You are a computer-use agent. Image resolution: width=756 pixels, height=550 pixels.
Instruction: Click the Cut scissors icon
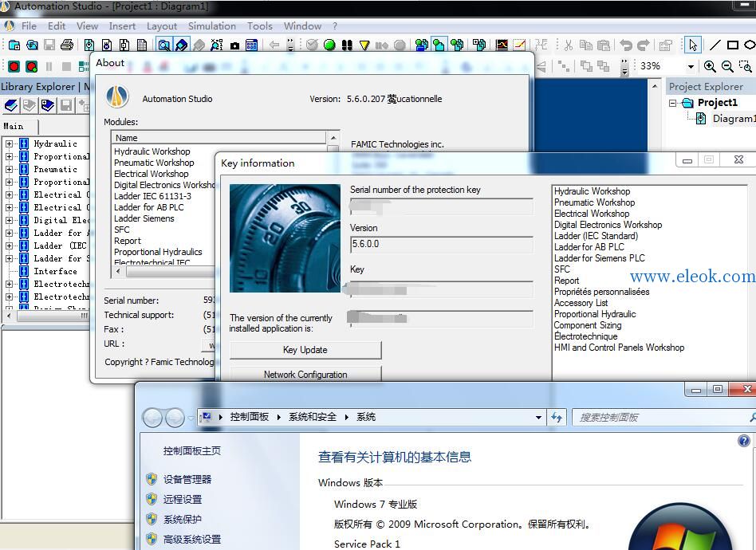click(x=569, y=45)
